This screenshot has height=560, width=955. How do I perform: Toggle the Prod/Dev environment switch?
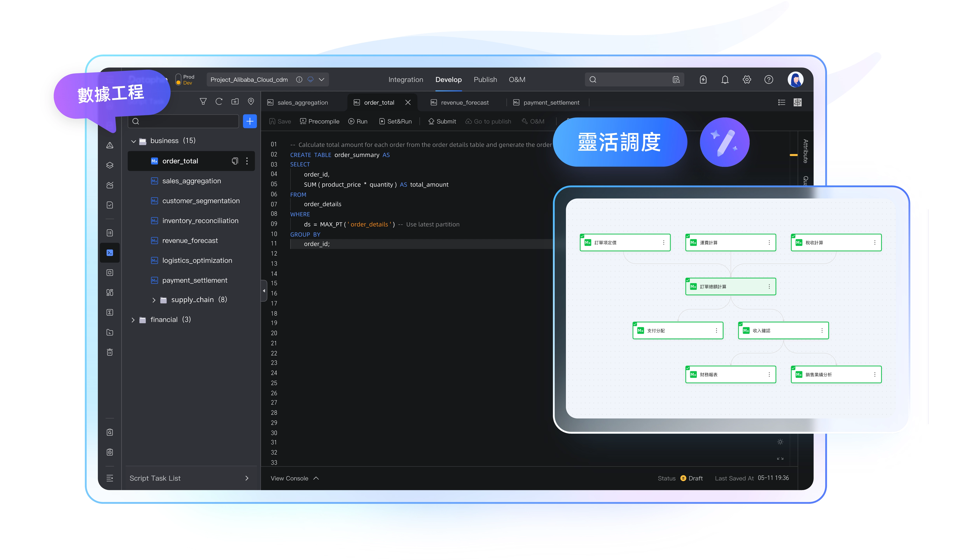click(x=178, y=80)
